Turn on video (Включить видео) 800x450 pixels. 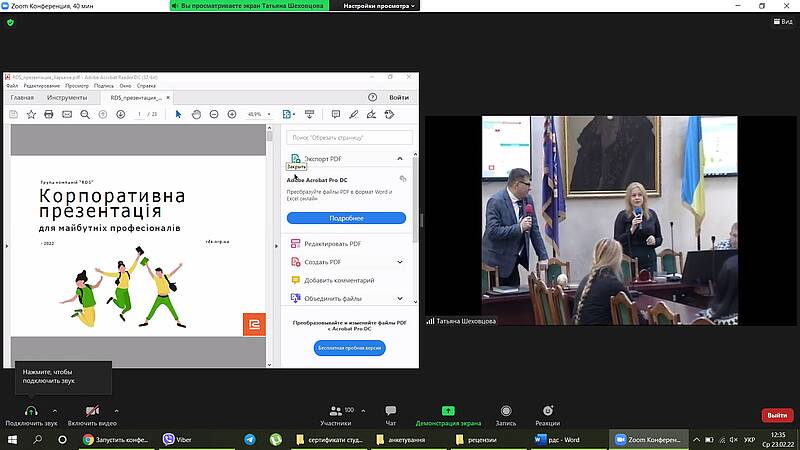[x=92, y=416]
